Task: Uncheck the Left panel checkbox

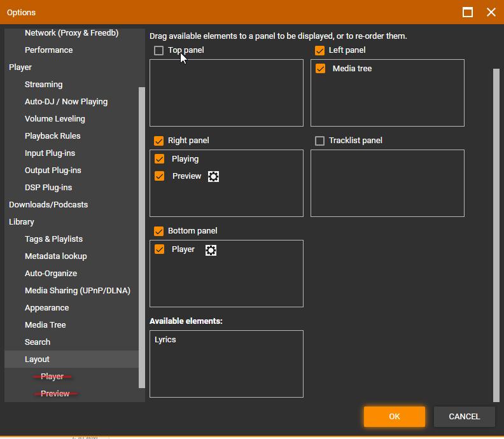Action: [x=319, y=50]
